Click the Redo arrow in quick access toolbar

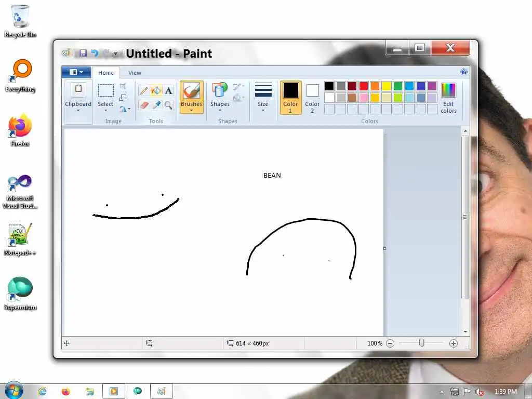[x=106, y=53]
